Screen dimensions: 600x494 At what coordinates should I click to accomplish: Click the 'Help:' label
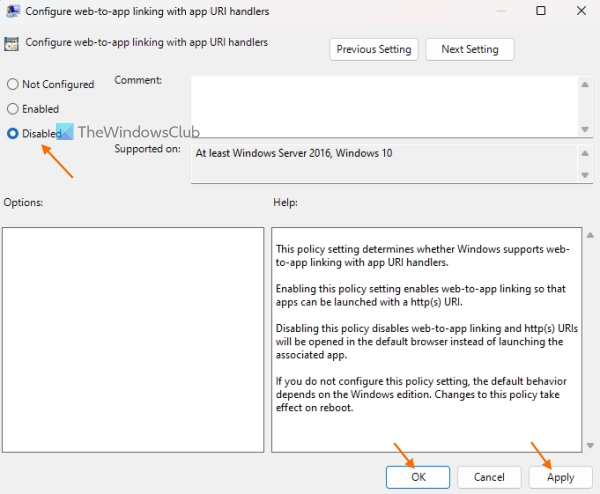[x=285, y=202]
